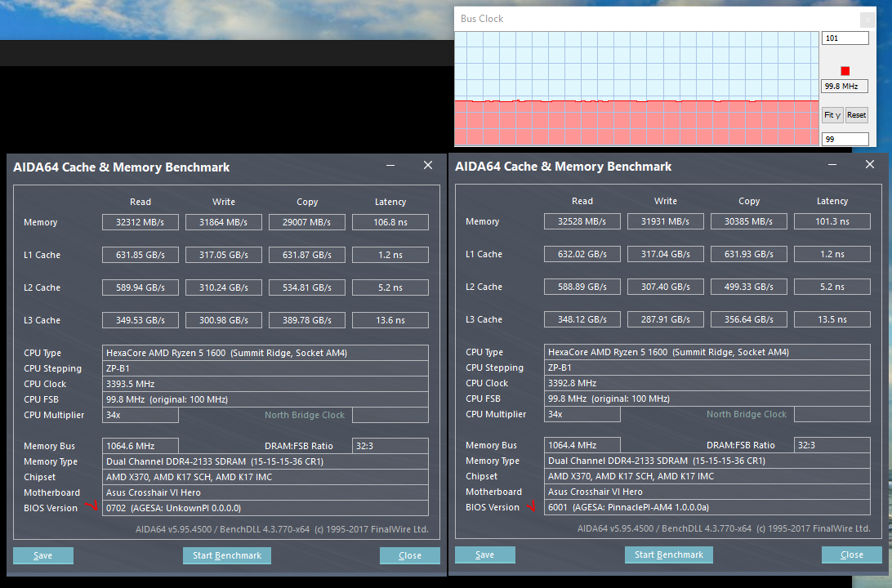Image resolution: width=892 pixels, height=588 pixels.
Task: Click Save in the left benchmark window
Action: [x=43, y=555]
